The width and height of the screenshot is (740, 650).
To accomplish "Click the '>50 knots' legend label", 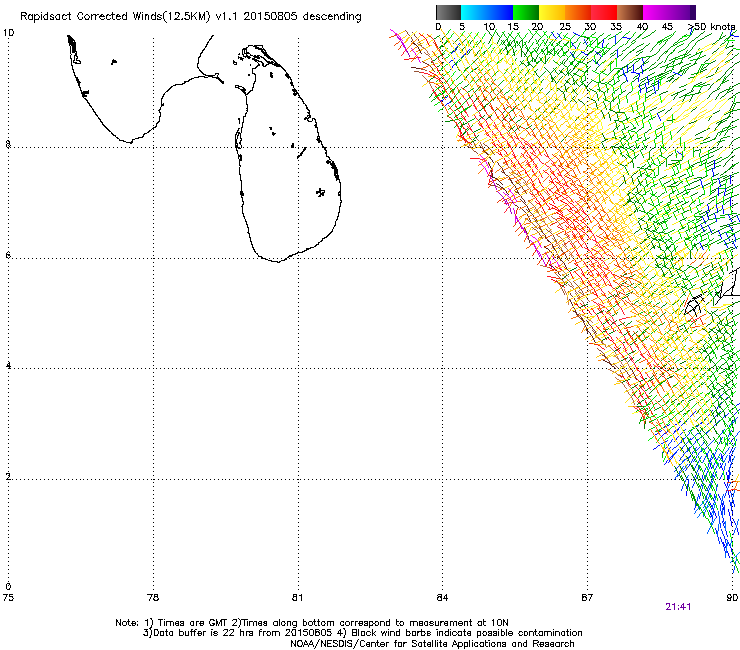I will point(712,26).
